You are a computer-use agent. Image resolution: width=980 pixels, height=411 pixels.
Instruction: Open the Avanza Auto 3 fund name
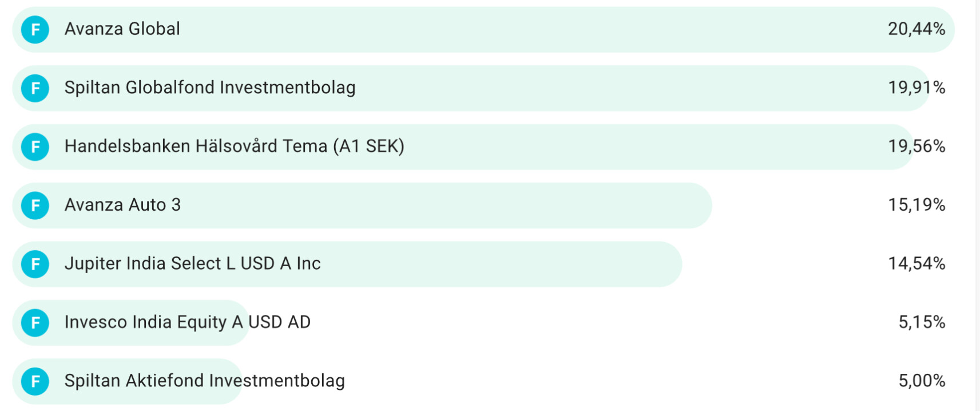[122, 205]
